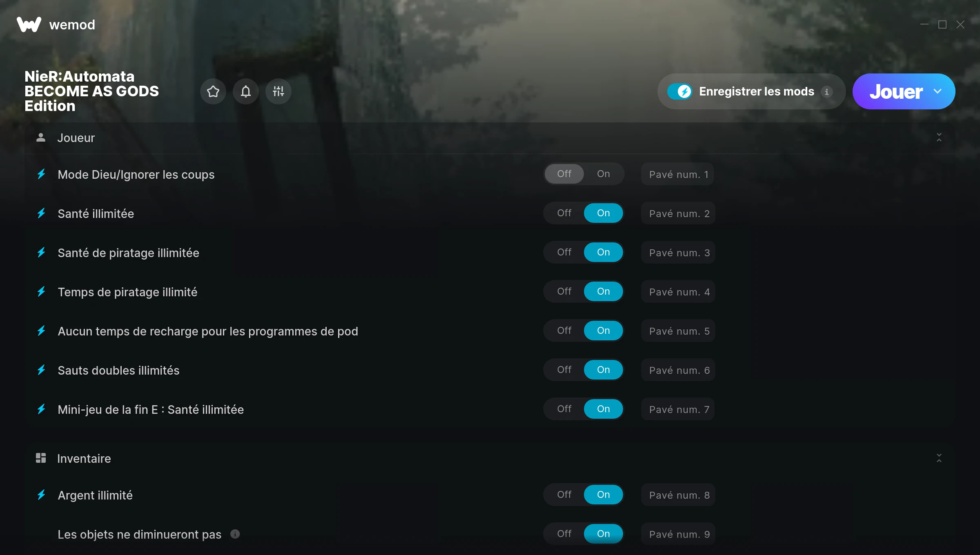This screenshot has height=555, width=980.
Task: Click the Inventaire grid icon
Action: tap(41, 458)
